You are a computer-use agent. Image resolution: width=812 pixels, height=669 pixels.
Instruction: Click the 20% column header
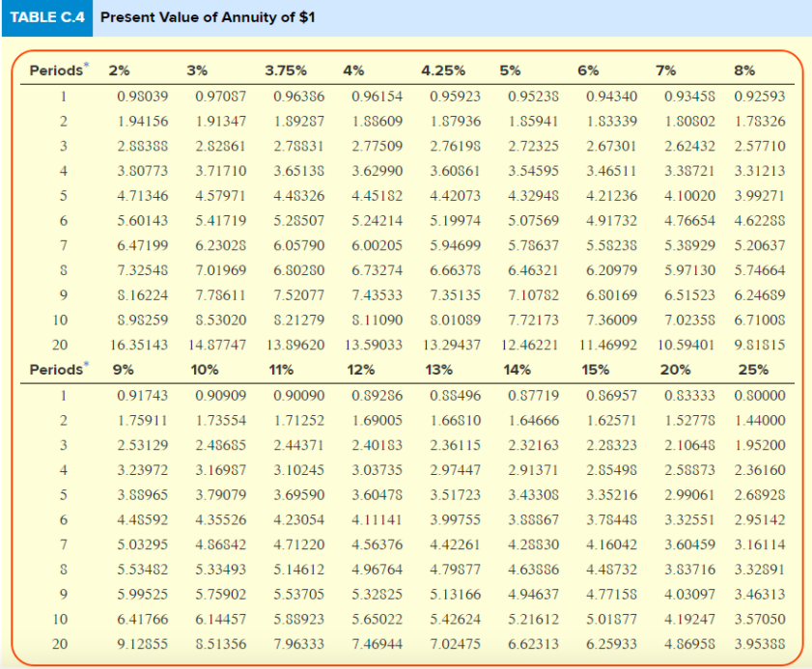pyautogui.click(x=675, y=370)
